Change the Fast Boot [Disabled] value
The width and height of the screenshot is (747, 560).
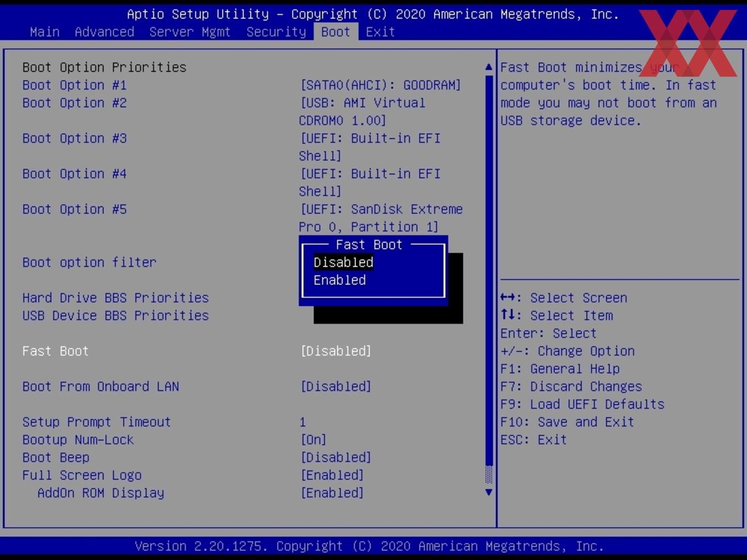(x=336, y=351)
